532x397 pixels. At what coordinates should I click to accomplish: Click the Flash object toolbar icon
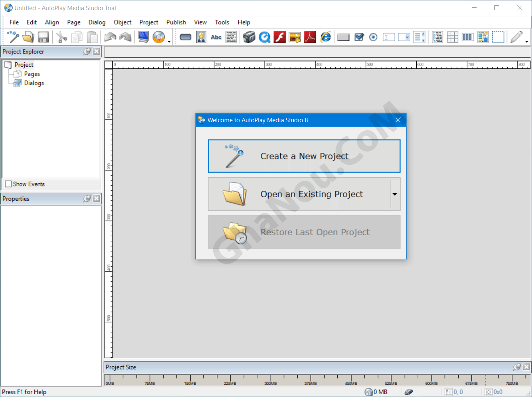click(280, 37)
